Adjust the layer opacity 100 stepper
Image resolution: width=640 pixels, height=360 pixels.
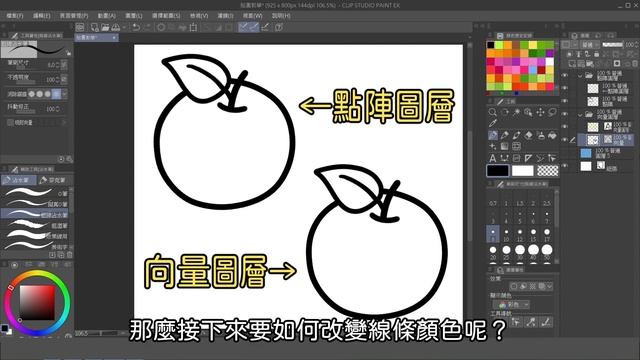[638, 44]
